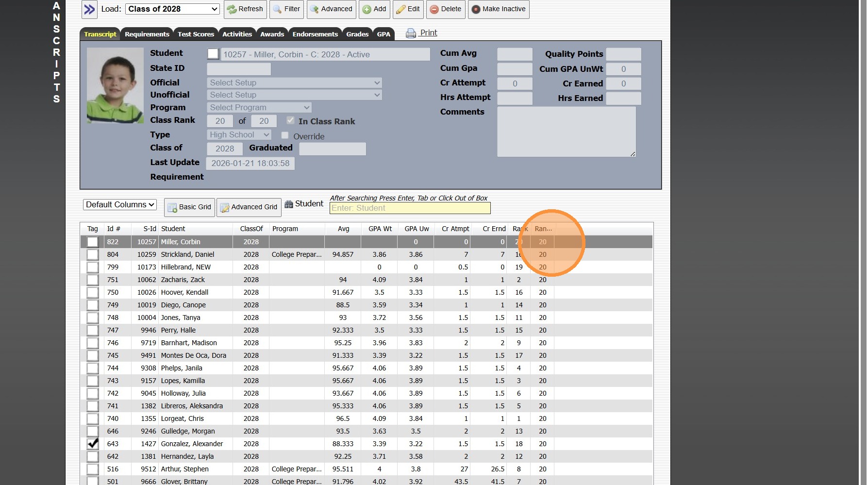This screenshot has height=485, width=868.
Task: Click the yellow Enter: Student search box
Action: [410, 208]
